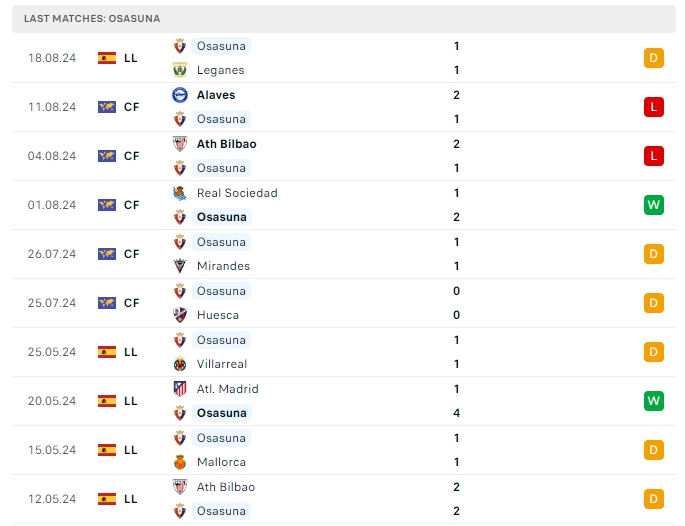Click the Spain flag on 18.08.24 match

pos(107,58)
